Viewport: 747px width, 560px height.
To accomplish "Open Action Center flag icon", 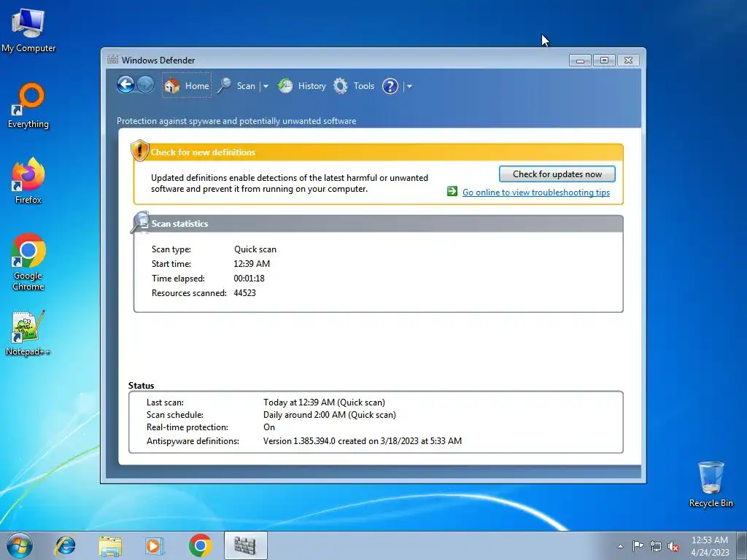I will (638, 546).
